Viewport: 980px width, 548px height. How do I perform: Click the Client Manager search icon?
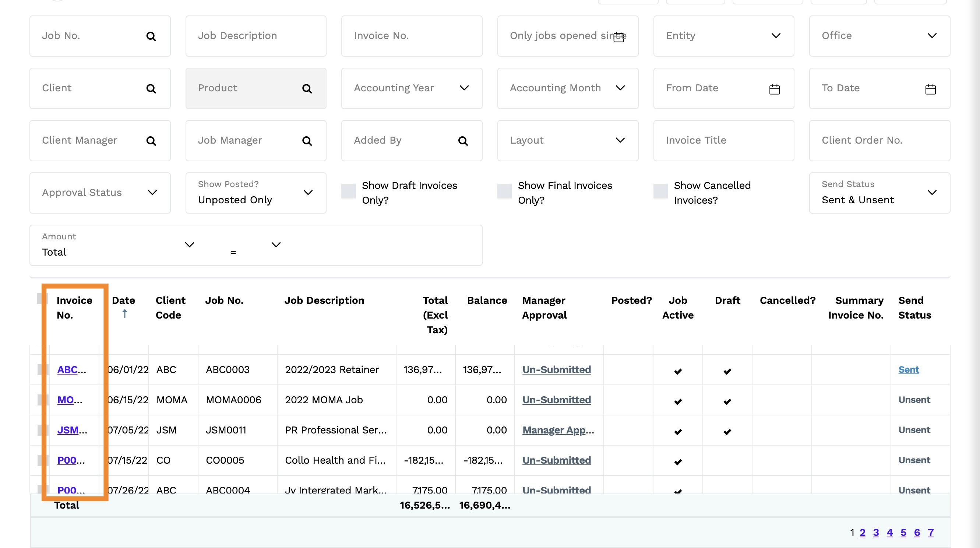pyautogui.click(x=151, y=141)
